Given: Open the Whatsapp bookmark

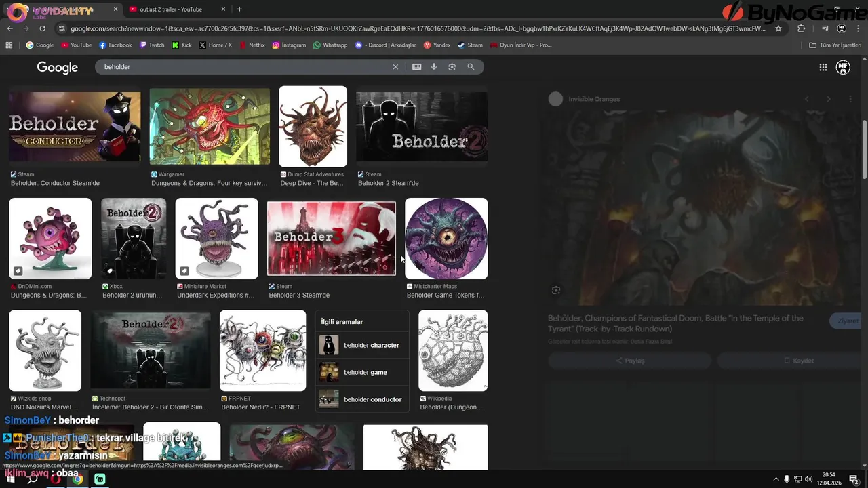Looking at the screenshot, I should (330, 45).
